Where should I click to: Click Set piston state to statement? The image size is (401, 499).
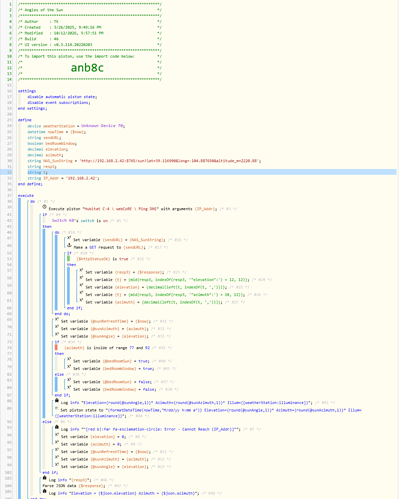click(x=208, y=413)
